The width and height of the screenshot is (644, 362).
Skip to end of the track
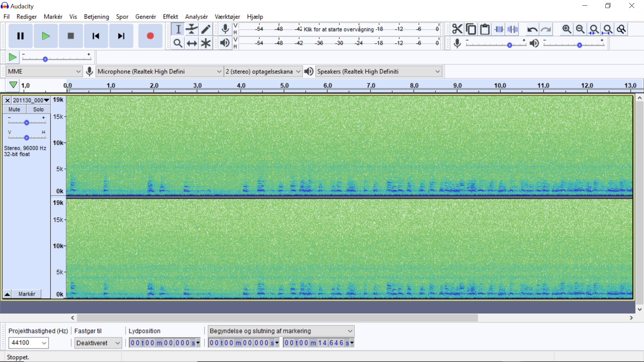(121, 36)
